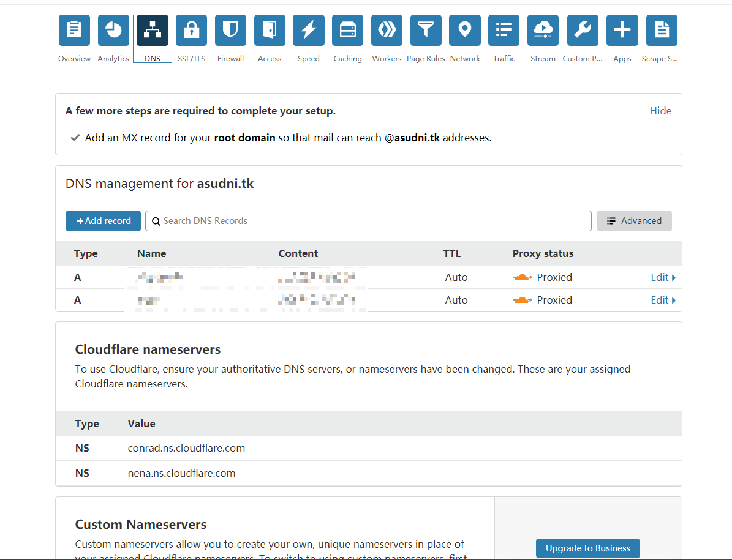Open the Page Rules funnel icon

click(426, 31)
